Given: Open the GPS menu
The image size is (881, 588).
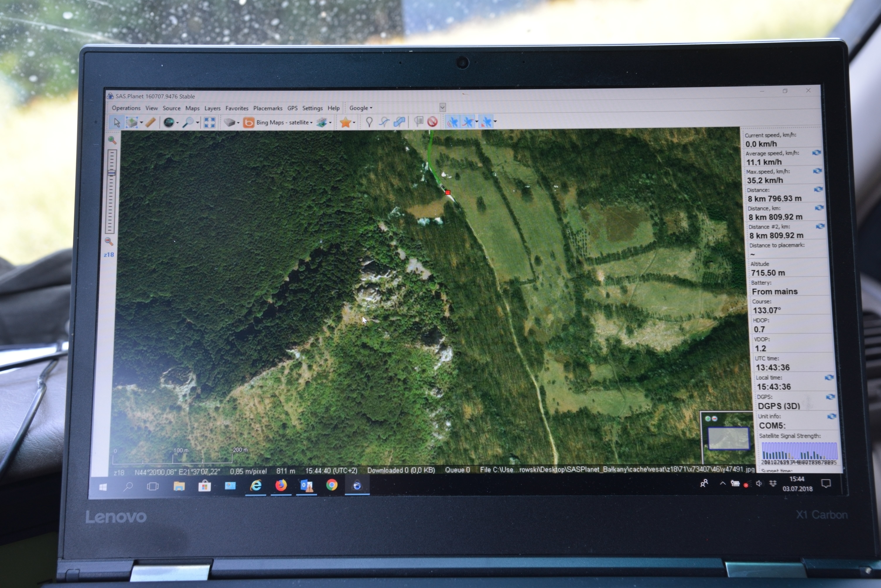Looking at the screenshot, I should pyautogui.click(x=293, y=108).
